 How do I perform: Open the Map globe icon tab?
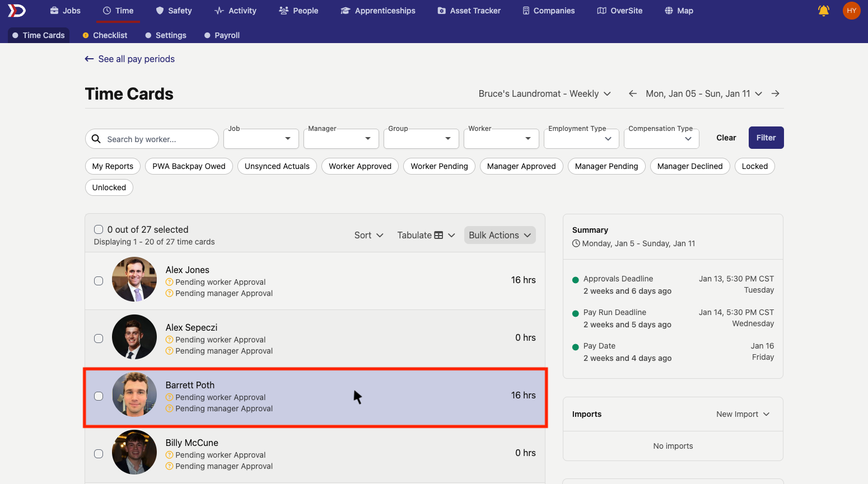point(669,11)
